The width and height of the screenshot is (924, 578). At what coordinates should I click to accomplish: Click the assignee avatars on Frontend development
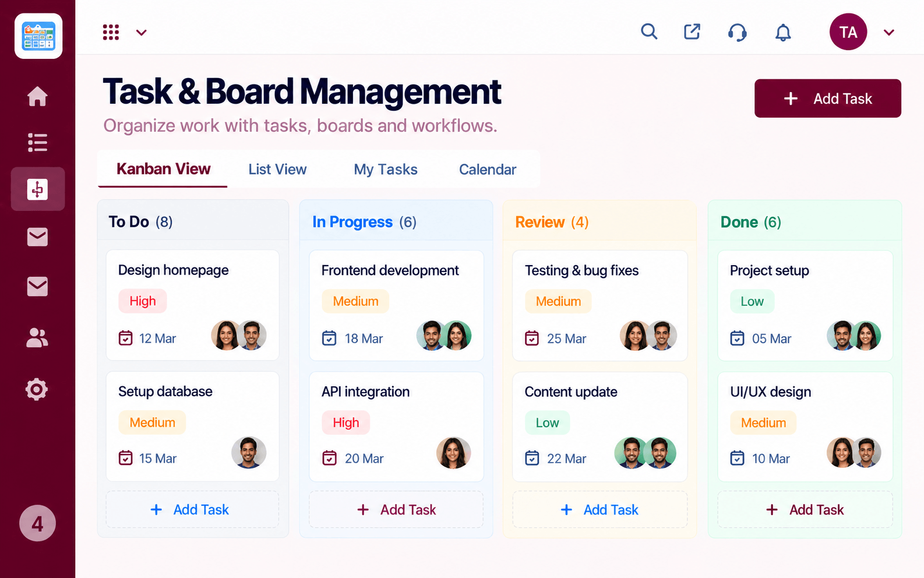(x=444, y=335)
